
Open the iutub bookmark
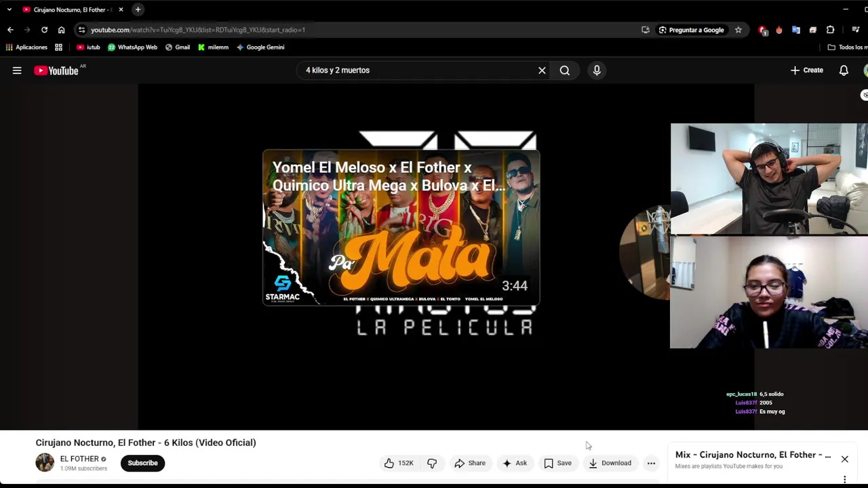(x=88, y=47)
